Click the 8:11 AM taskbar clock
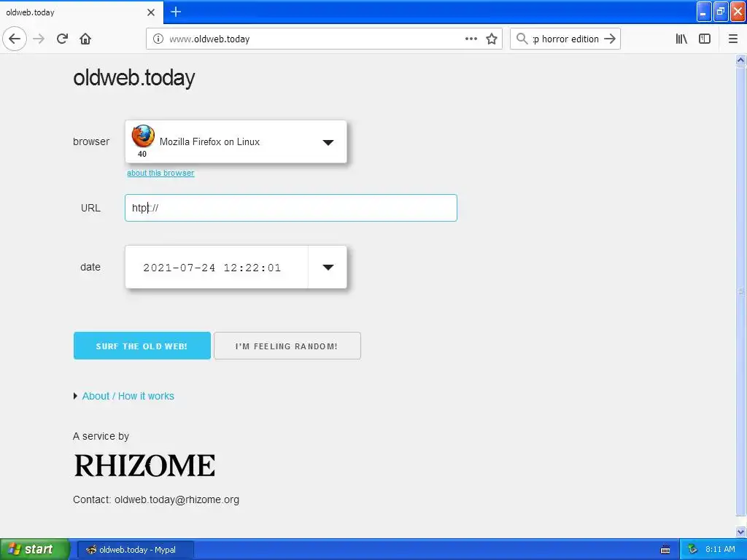Image resolution: width=747 pixels, height=560 pixels. click(x=720, y=550)
